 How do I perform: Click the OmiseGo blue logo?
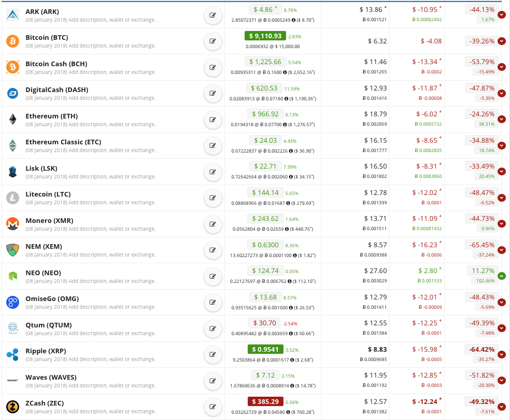click(13, 302)
